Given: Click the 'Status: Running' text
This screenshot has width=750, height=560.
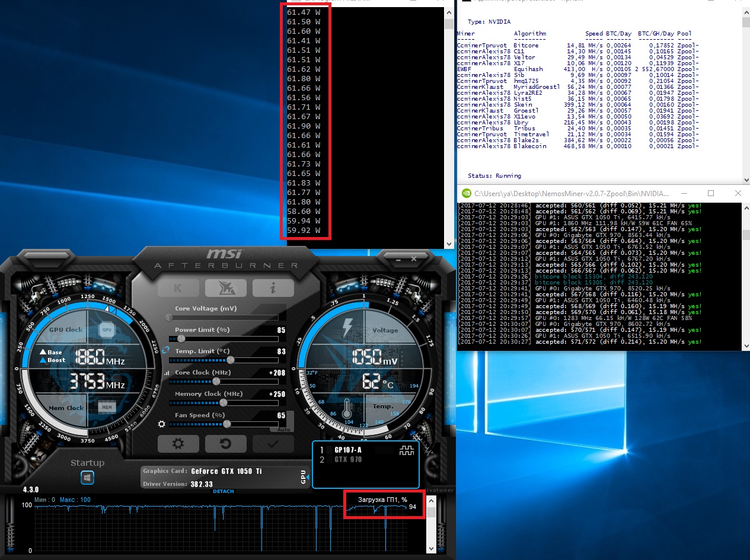Looking at the screenshot, I should tap(494, 176).
